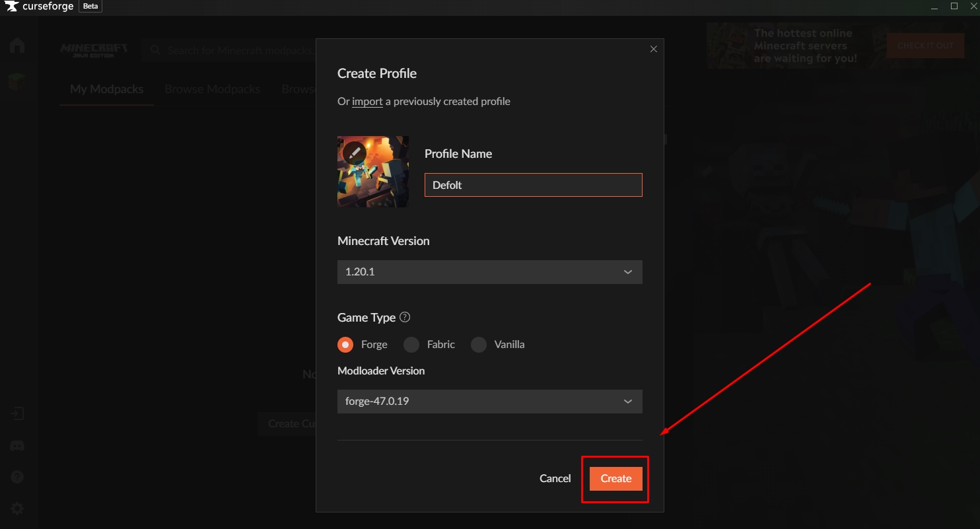Click the search modpacks field
The image size is (980, 529).
(228, 50)
